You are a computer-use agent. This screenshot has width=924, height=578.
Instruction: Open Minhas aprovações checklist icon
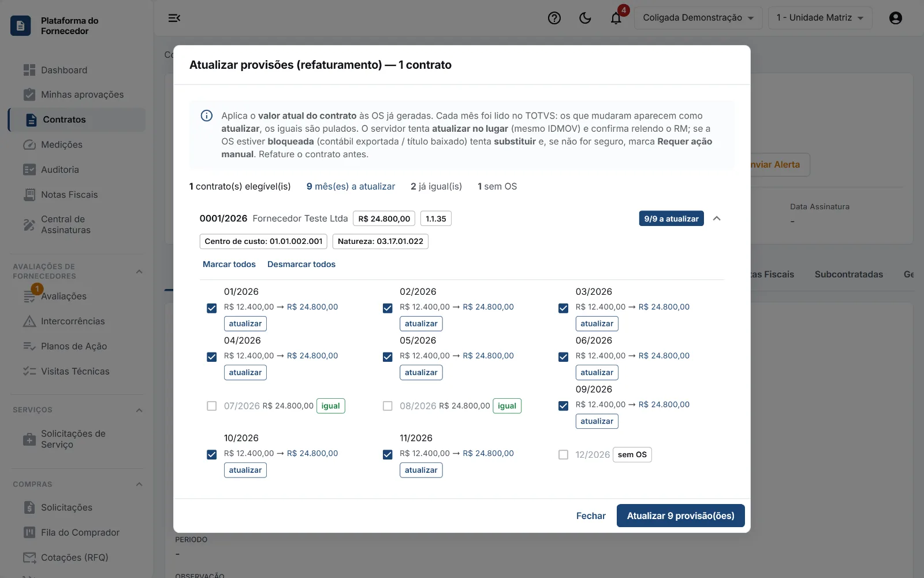tap(29, 94)
